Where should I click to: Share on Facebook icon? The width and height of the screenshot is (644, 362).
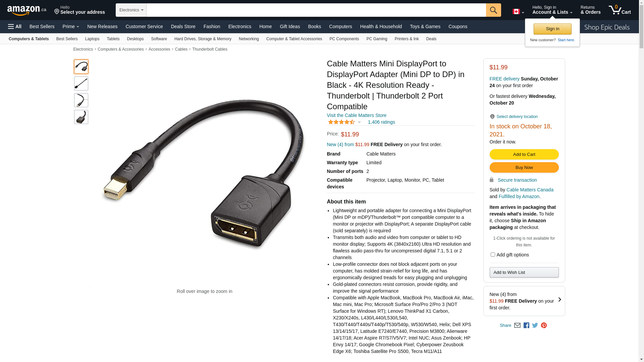tap(526, 325)
